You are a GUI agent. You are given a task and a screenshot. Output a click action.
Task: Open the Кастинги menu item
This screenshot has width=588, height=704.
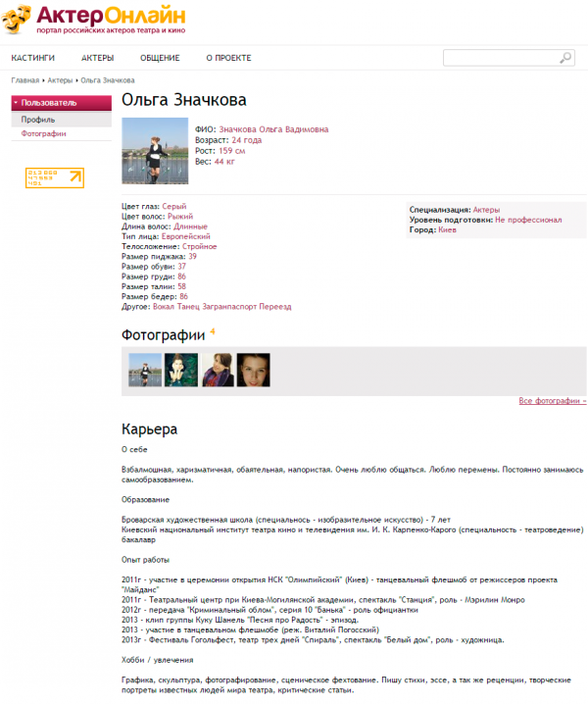point(32,58)
